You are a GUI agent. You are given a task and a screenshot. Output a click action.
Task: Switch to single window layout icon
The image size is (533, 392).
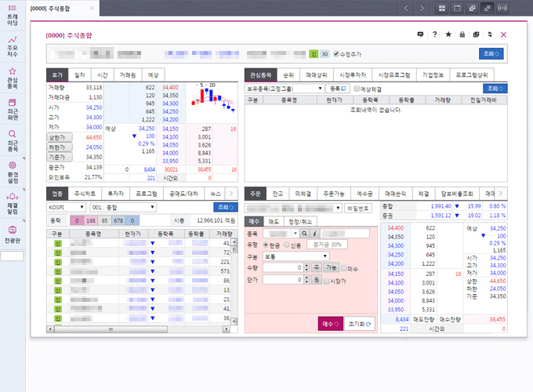457,8
